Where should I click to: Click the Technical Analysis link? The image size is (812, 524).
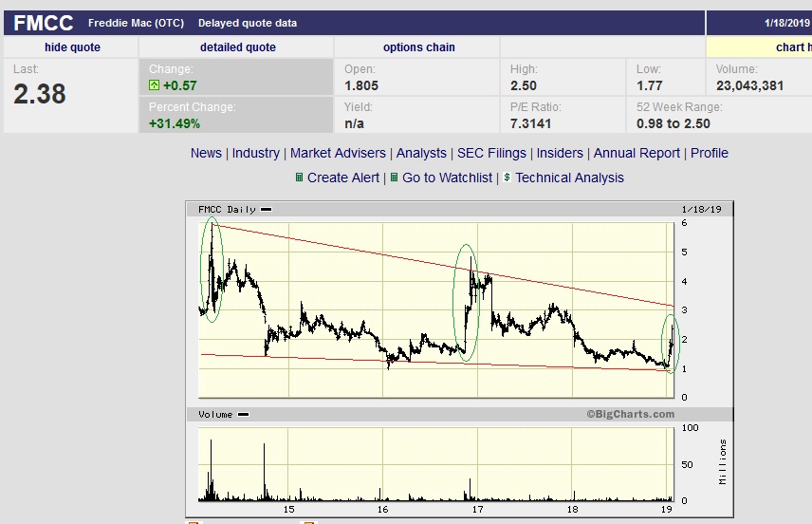tap(570, 178)
